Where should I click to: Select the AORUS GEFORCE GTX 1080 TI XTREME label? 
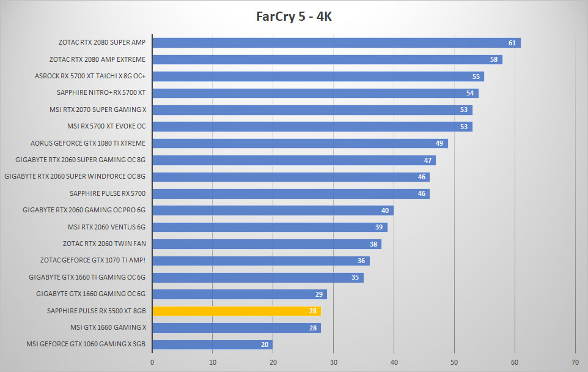pos(88,143)
